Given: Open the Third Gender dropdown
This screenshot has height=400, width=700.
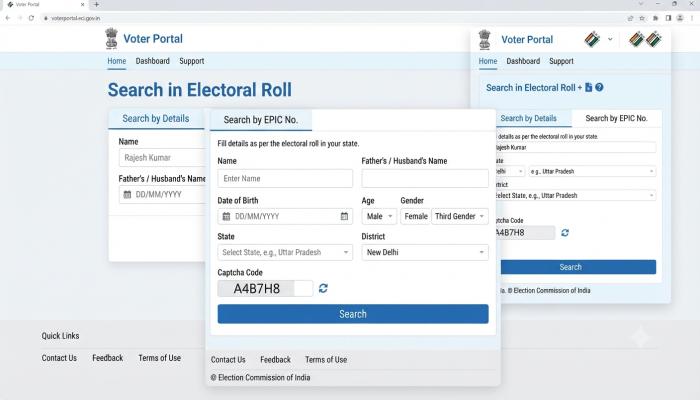Looking at the screenshot, I should [x=460, y=216].
